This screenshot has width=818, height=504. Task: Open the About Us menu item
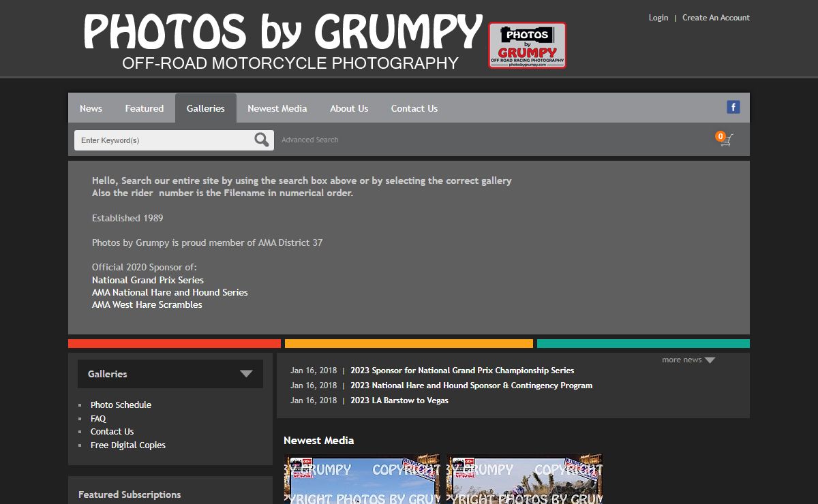pyautogui.click(x=348, y=108)
